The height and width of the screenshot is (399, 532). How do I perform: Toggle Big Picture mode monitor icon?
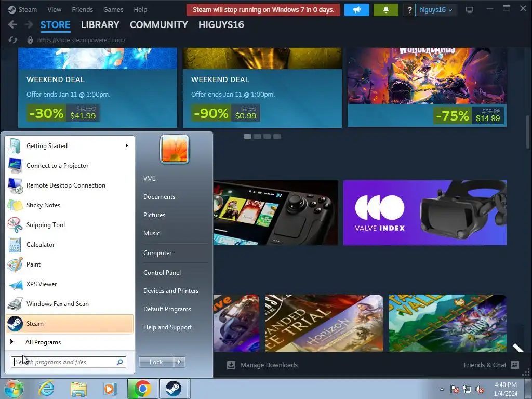click(x=470, y=10)
